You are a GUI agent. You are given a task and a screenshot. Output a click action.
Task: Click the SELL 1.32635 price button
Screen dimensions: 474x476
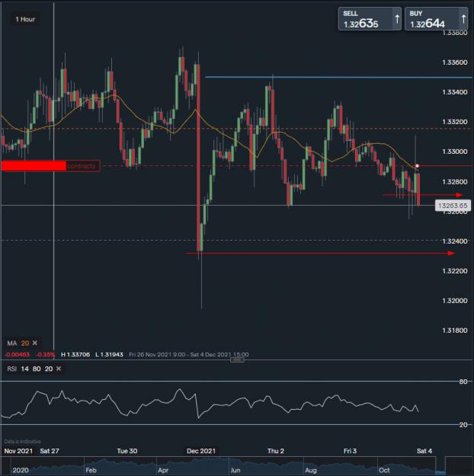[x=370, y=19]
